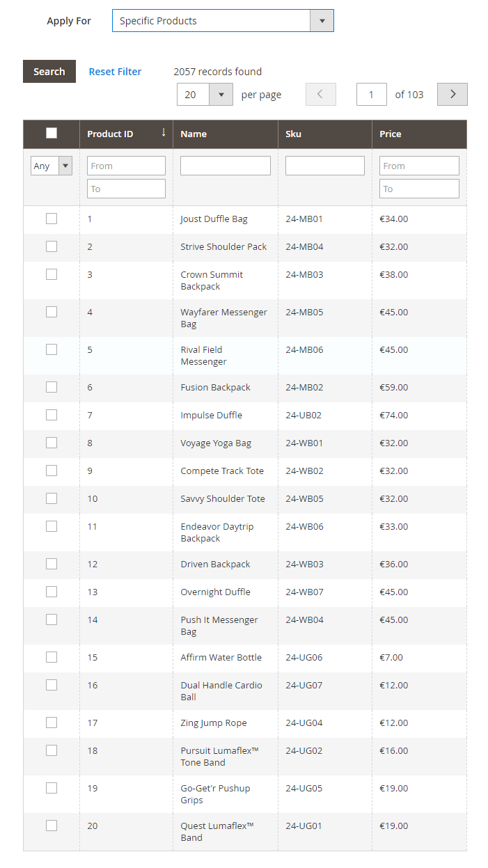Click the current page number field
The image size is (488, 868).
[372, 95]
